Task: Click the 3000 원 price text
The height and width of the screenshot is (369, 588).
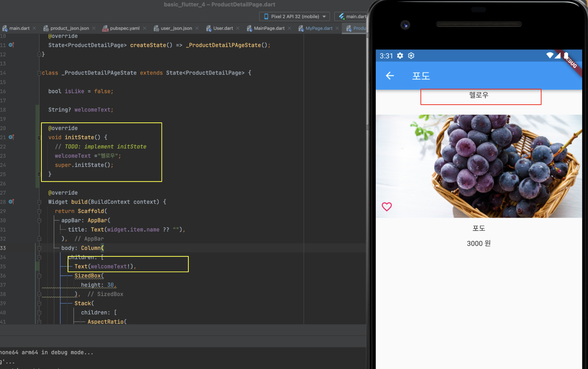Action: (x=478, y=243)
